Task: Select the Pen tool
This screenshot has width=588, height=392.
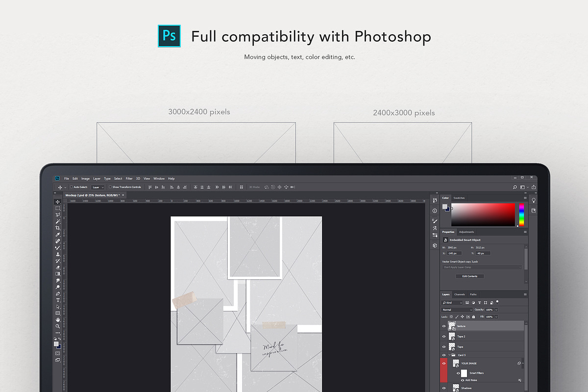Action: [58, 294]
